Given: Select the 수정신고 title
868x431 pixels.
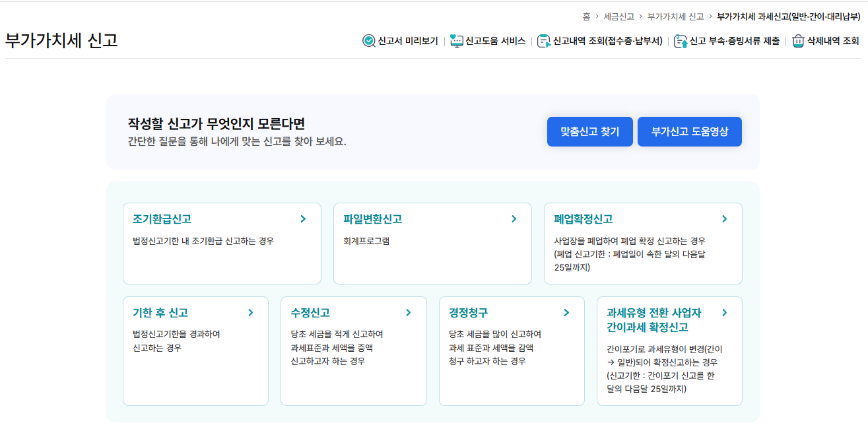Looking at the screenshot, I should pos(310,313).
